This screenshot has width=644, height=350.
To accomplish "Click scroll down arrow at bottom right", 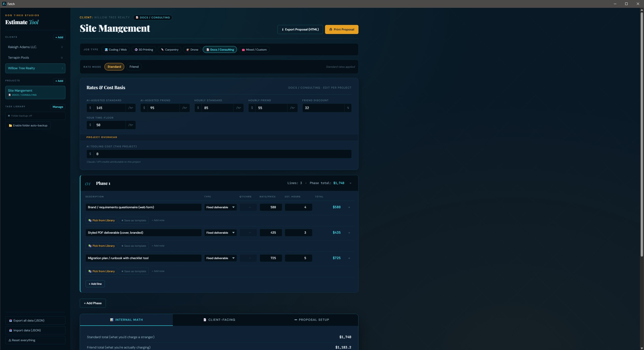I will pos(642,348).
